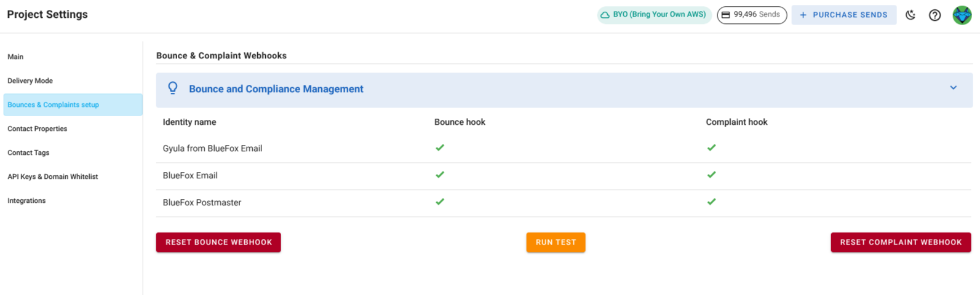The height and width of the screenshot is (295, 980).
Task: Click complaint hook checkmark for BlueFox Email
Action: point(711,175)
